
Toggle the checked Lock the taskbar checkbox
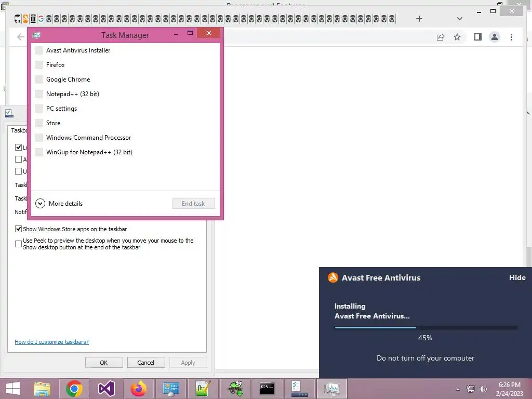[18, 147]
